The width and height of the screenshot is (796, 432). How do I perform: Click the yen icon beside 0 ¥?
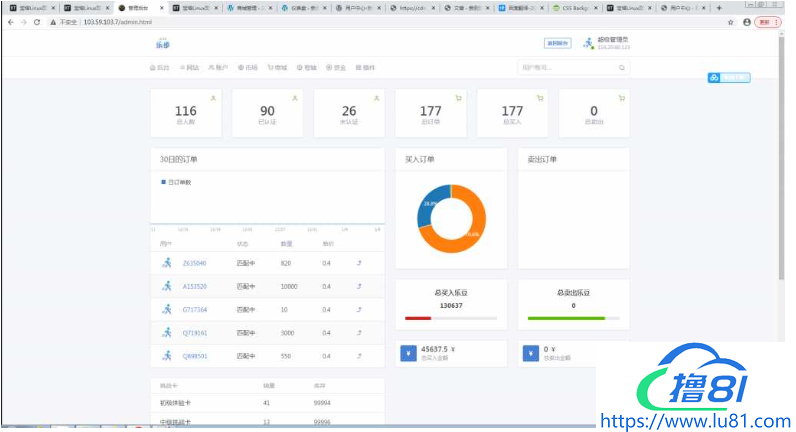[530, 352]
